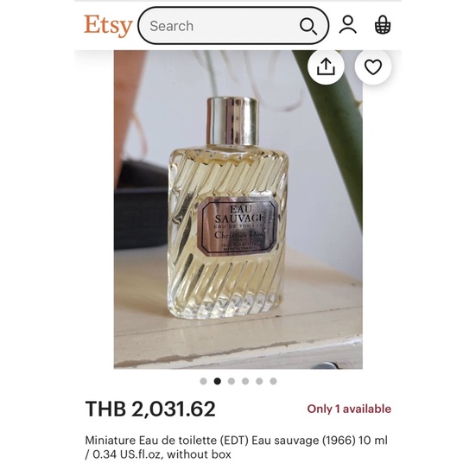Open the Etsy home logo
The height and width of the screenshot is (476, 476).
108,26
